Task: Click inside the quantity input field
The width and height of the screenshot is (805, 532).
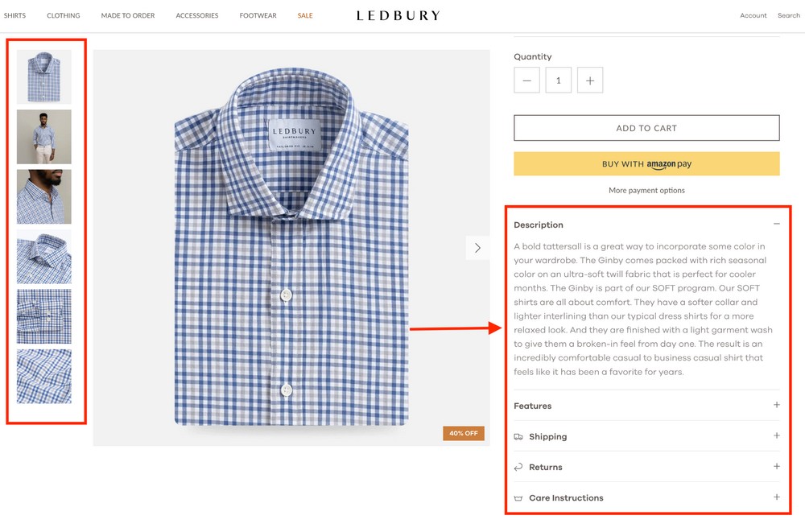Action: coord(558,80)
